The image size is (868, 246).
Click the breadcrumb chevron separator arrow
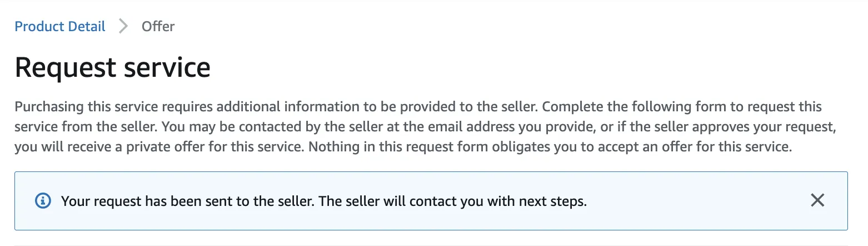[123, 26]
